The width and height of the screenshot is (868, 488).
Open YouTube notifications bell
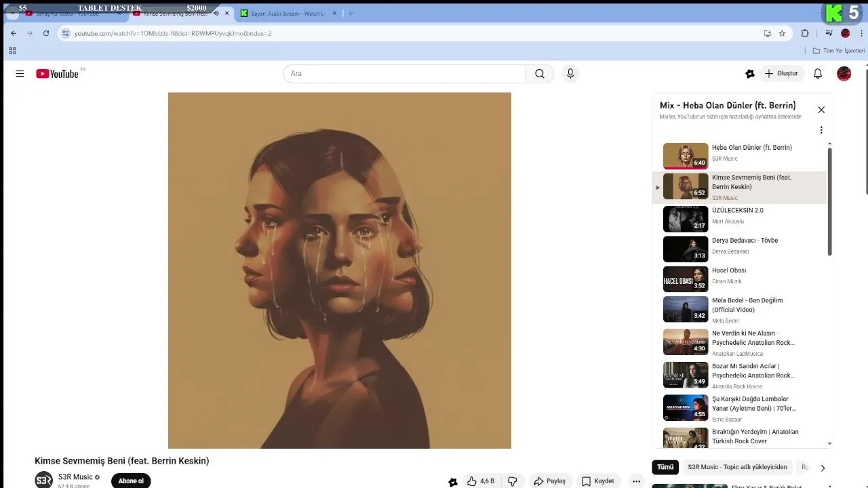point(818,74)
